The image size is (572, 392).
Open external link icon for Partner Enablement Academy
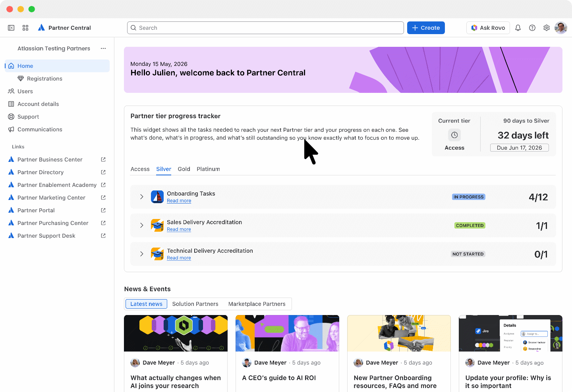tap(103, 185)
